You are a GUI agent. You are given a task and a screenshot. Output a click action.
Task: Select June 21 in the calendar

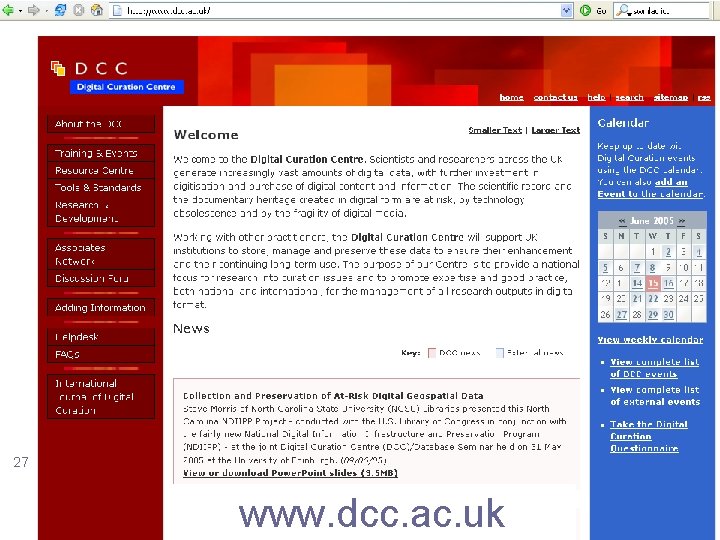(637, 298)
